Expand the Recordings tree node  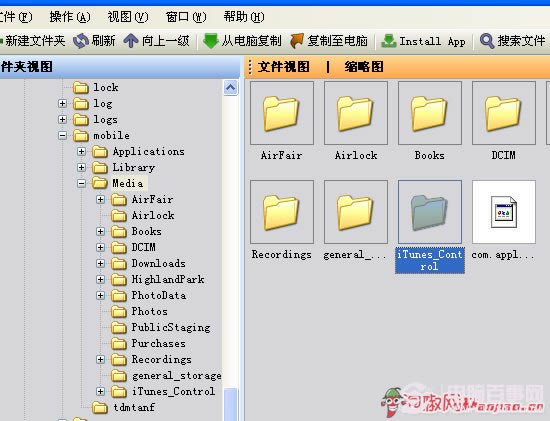[x=101, y=359]
